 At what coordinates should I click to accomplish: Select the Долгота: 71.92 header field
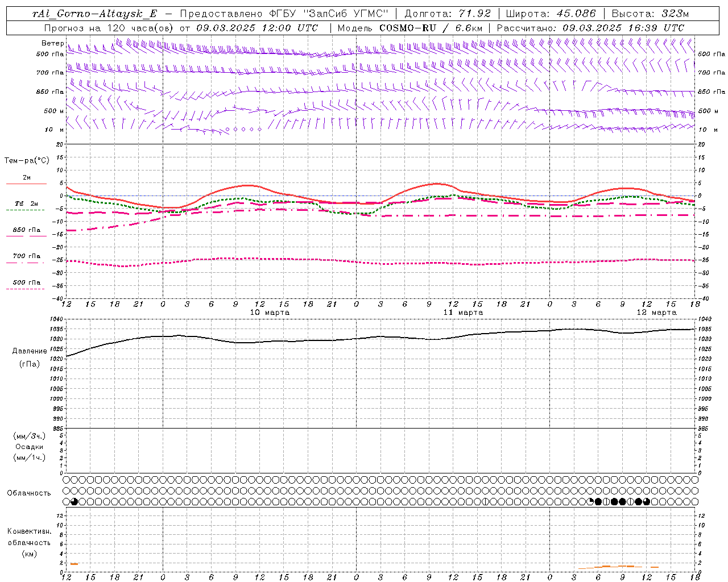click(x=448, y=14)
